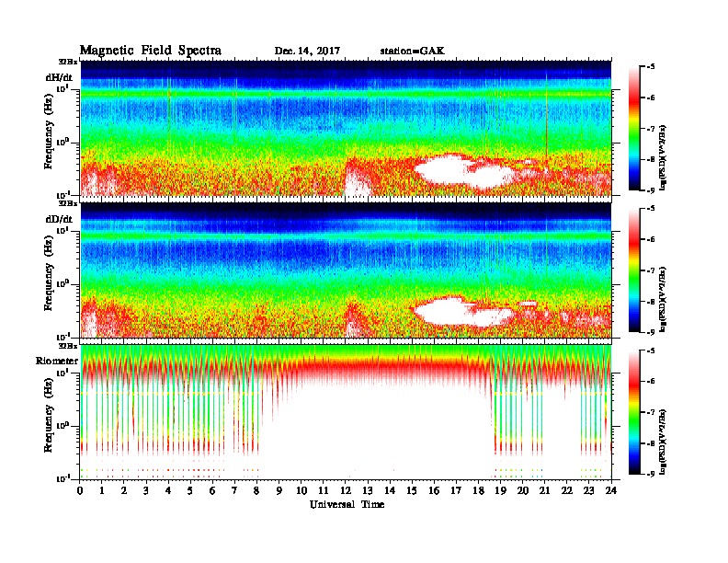Click the hour 6 tick label
This screenshot has height=563, width=728.
point(212,490)
